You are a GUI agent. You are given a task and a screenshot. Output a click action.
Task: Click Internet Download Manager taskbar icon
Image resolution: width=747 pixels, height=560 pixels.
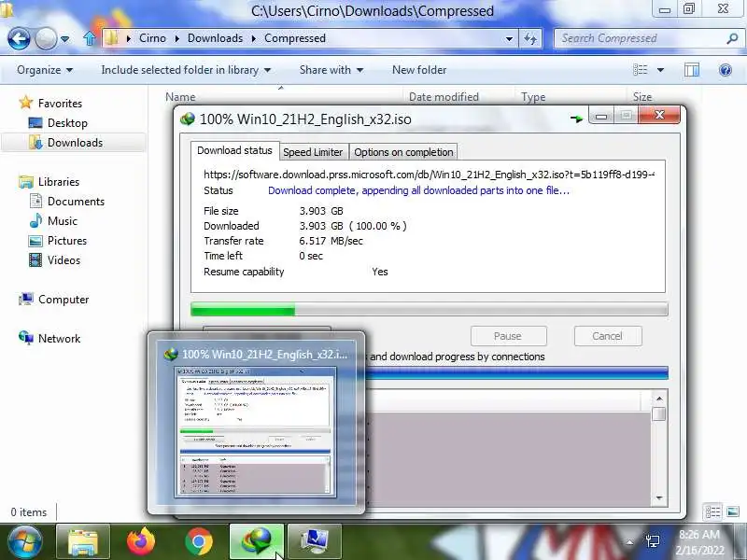257,542
